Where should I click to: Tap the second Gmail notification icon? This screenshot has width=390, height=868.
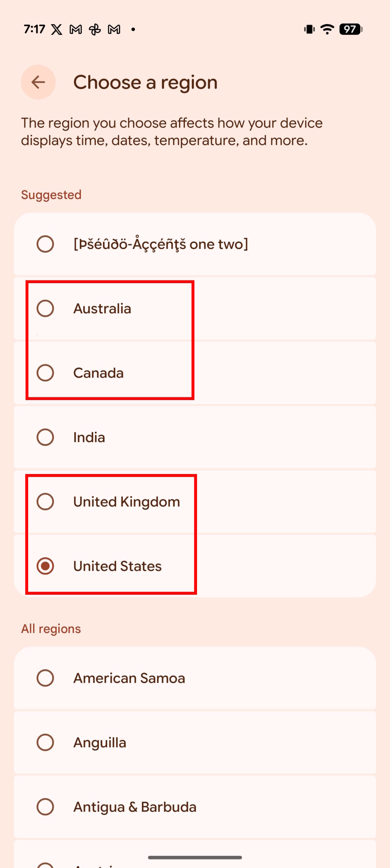click(114, 29)
